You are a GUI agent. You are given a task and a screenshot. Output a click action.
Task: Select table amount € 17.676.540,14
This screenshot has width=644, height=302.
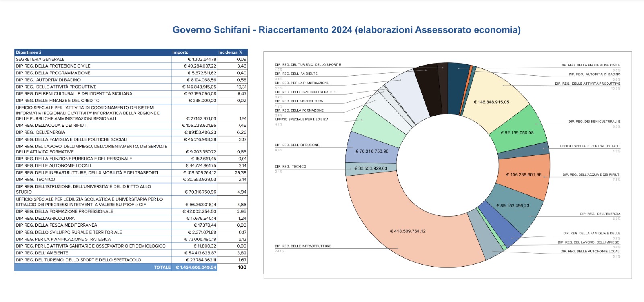click(x=201, y=218)
